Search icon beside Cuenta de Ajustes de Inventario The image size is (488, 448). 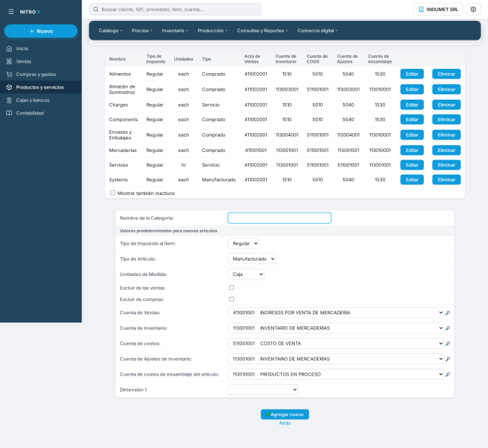pyautogui.click(x=448, y=359)
